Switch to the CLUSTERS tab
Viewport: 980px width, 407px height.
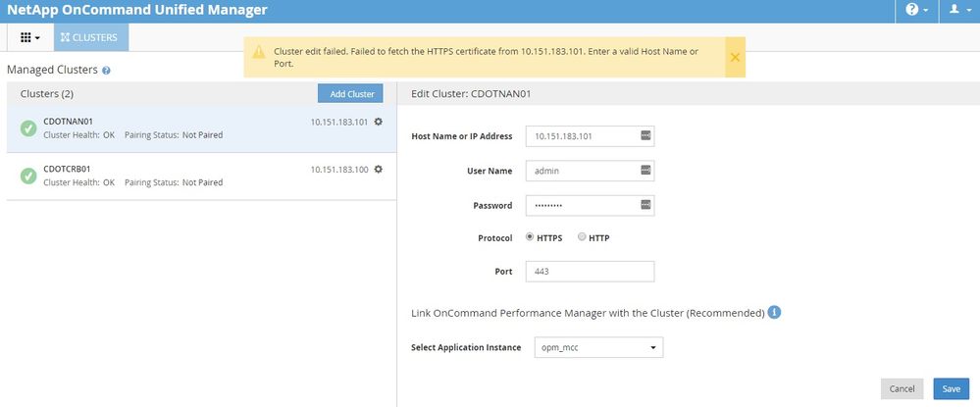[89, 37]
